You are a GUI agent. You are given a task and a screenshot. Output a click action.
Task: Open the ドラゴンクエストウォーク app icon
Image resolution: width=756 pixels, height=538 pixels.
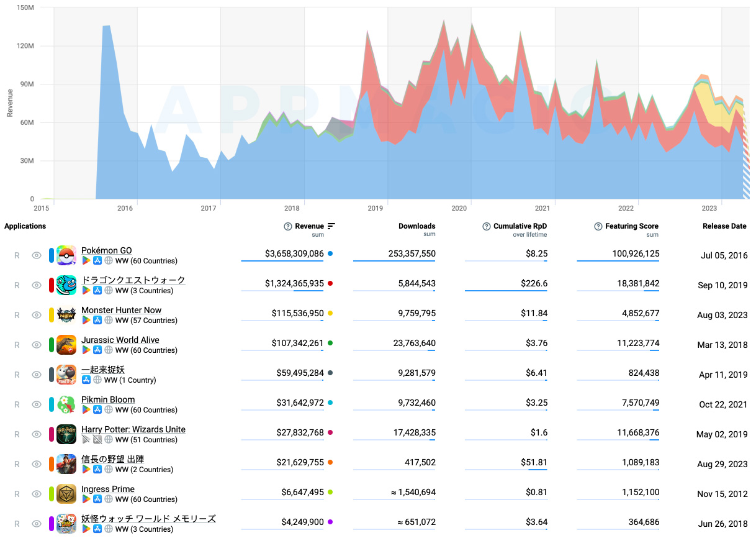(66, 285)
